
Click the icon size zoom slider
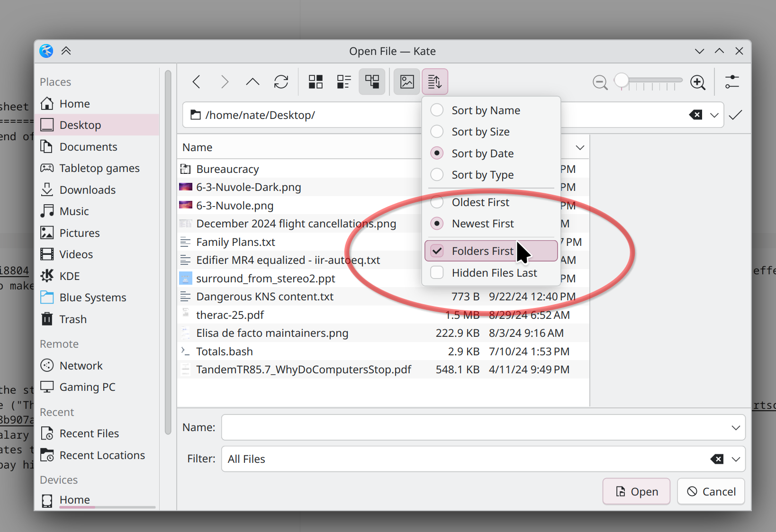click(x=649, y=81)
